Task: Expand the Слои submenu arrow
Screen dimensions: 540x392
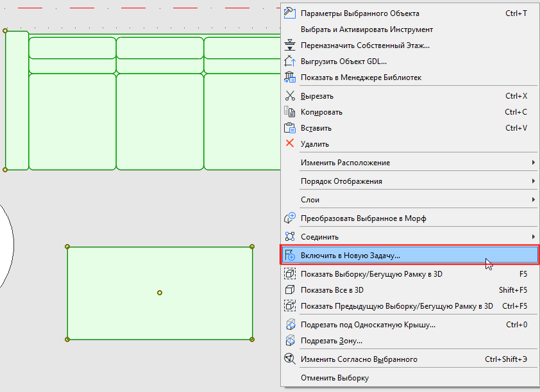Action: (x=533, y=200)
